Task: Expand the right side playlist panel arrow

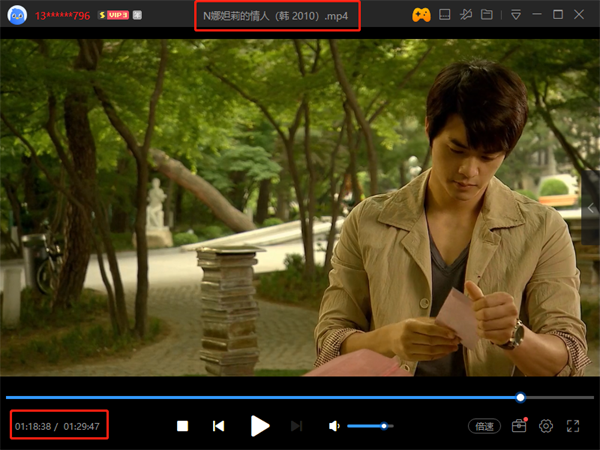Action: (593, 208)
